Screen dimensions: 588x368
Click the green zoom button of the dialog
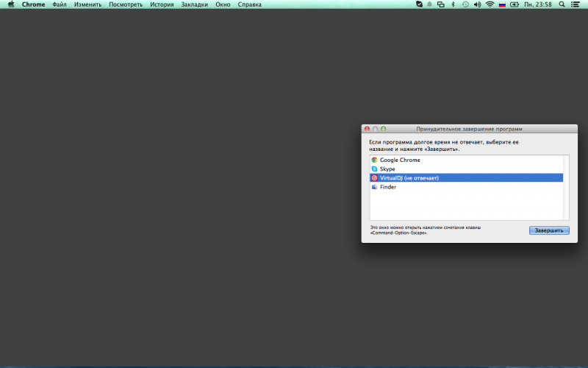pos(383,129)
